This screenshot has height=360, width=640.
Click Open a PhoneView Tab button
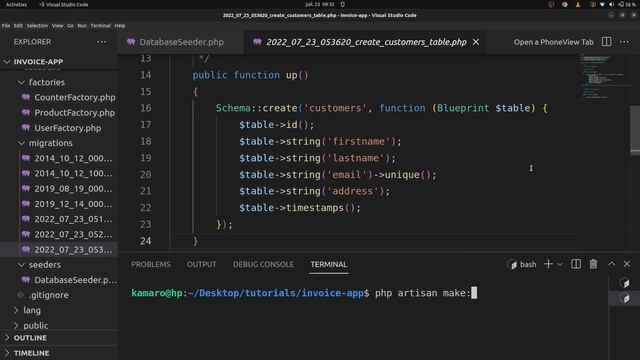coord(553,42)
